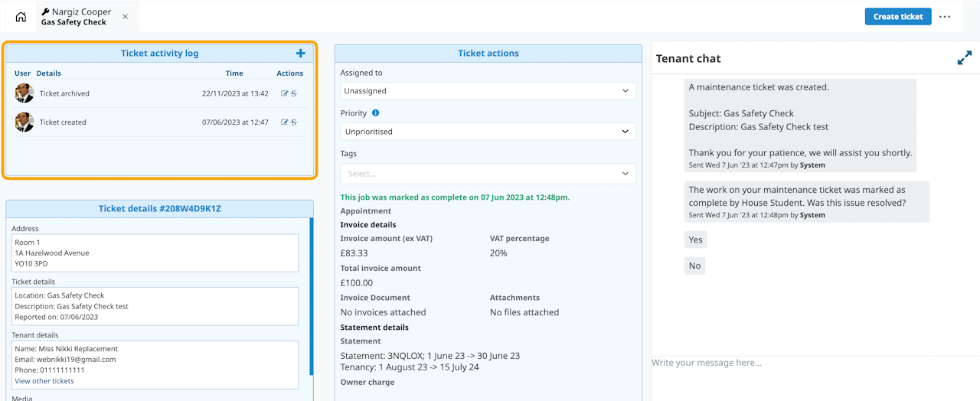Open the Priority dropdown showing Unprioritised
Image resolution: width=980 pixels, height=401 pixels.
tap(488, 132)
